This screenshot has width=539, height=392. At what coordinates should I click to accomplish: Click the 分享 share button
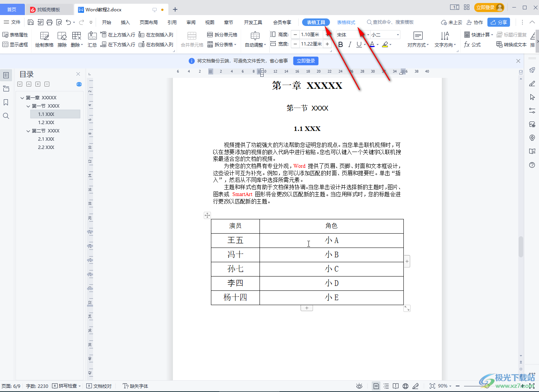point(499,22)
